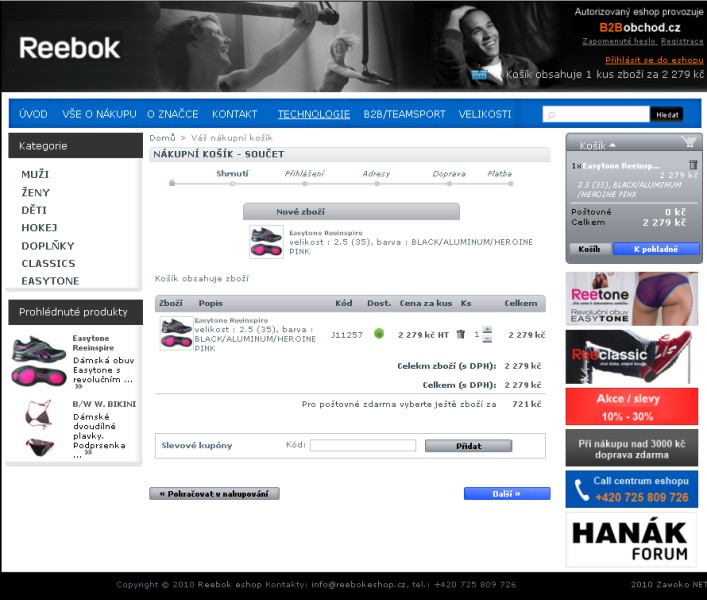The height and width of the screenshot is (600, 707).
Task: Click the Reebok logo in the header
Action: [x=69, y=47]
